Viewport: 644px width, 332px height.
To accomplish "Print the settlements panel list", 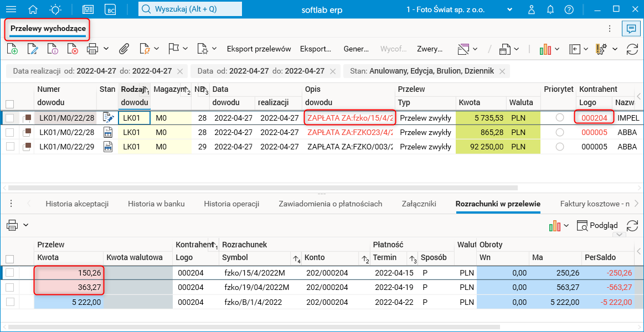I will click(x=12, y=225).
